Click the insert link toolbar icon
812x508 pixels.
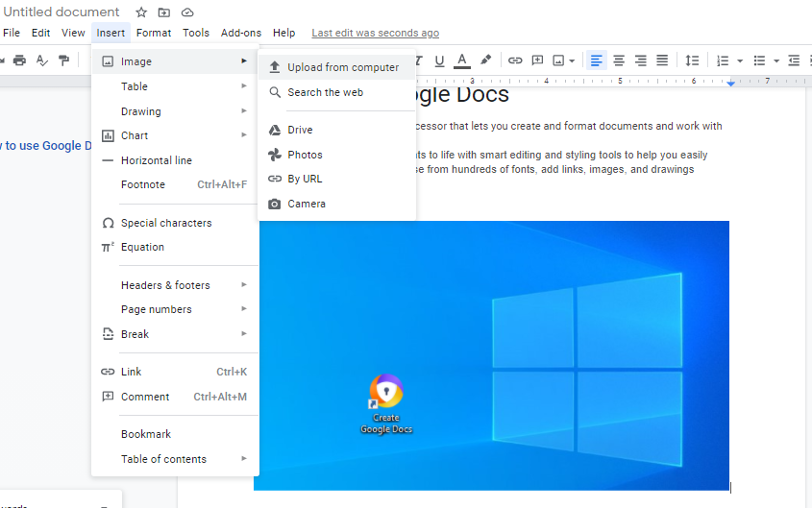(x=515, y=60)
